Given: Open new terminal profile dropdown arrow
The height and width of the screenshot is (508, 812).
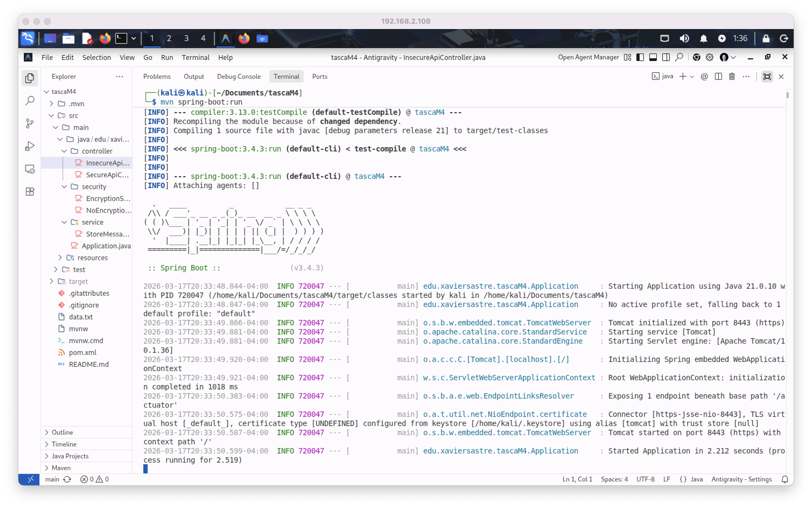Looking at the screenshot, I should click(x=692, y=76).
